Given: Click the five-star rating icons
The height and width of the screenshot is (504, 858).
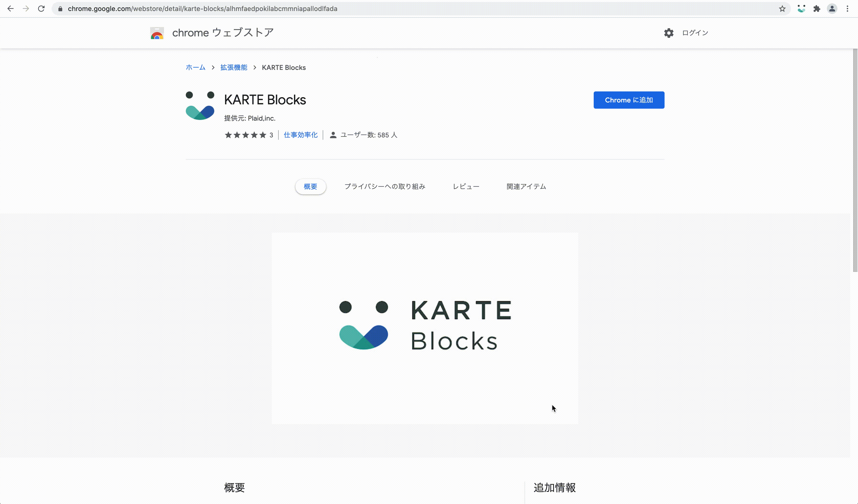Looking at the screenshot, I should pos(245,135).
